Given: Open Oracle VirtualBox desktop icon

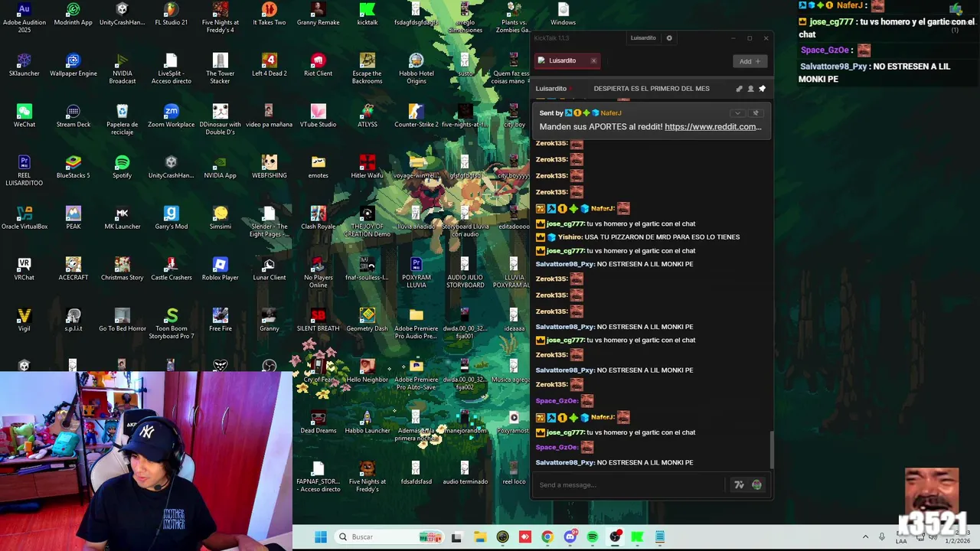Looking at the screenshot, I should tap(24, 218).
